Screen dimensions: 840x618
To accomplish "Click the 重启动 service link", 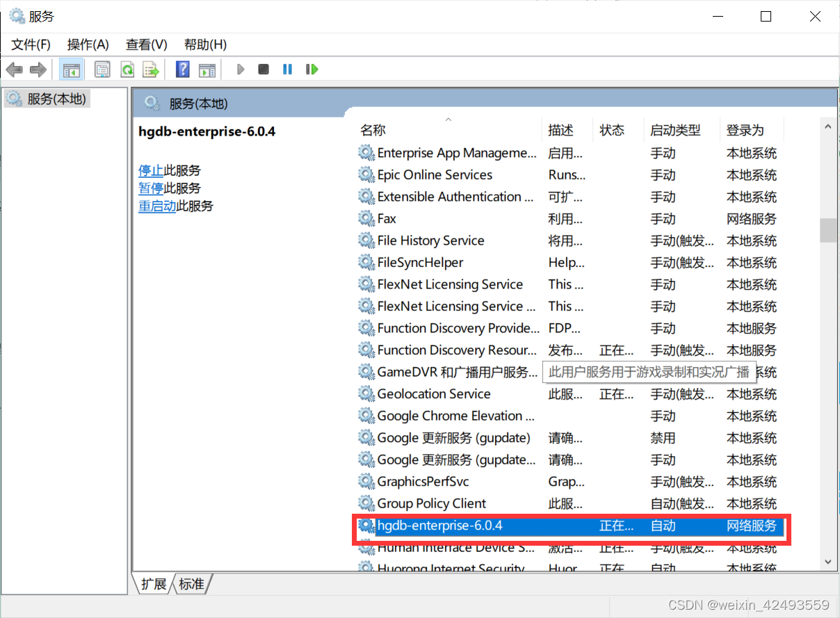I will pyautogui.click(x=157, y=206).
